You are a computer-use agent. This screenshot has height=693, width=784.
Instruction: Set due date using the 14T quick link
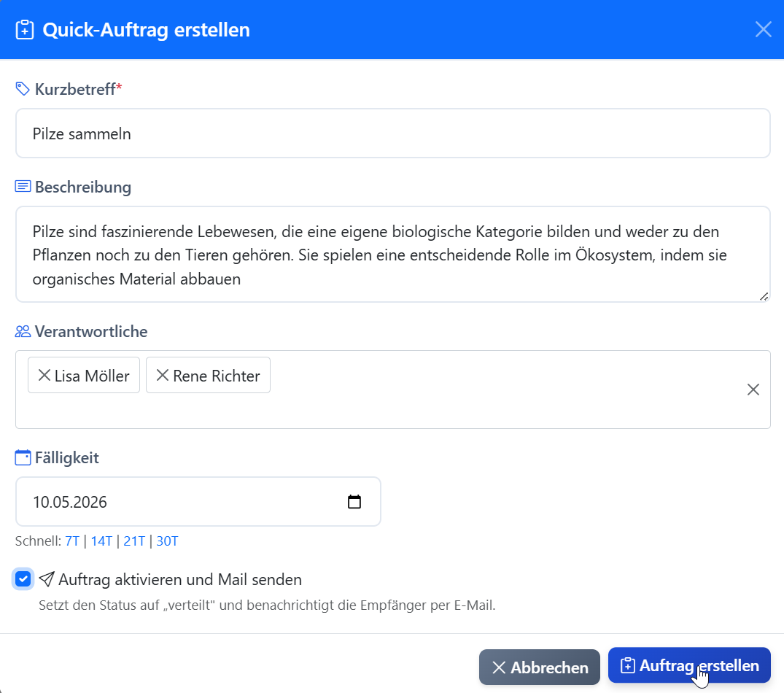(101, 541)
